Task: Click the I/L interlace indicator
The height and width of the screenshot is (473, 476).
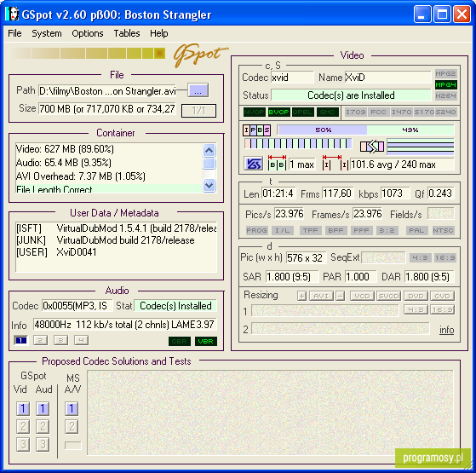Action: [x=283, y=231]
